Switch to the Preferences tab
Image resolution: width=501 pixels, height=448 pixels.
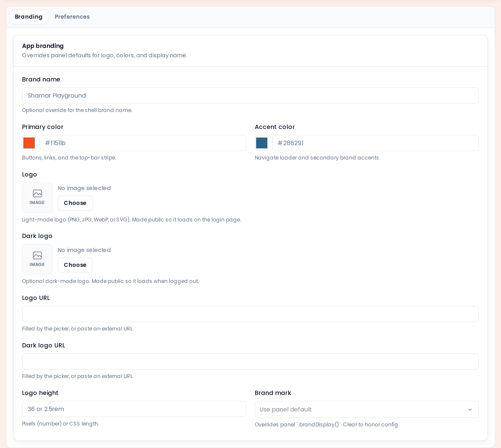coord(72,17)
